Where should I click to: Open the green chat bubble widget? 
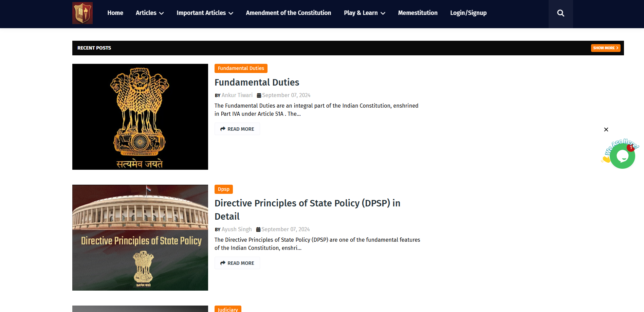point(622,156)
